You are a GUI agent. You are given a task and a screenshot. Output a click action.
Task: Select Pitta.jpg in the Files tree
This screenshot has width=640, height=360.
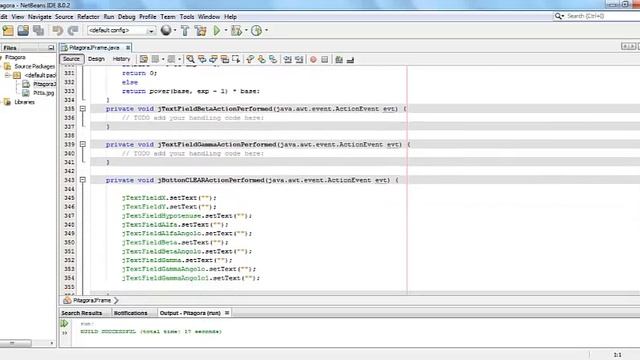pyautogui.click(x=44, y=93)
